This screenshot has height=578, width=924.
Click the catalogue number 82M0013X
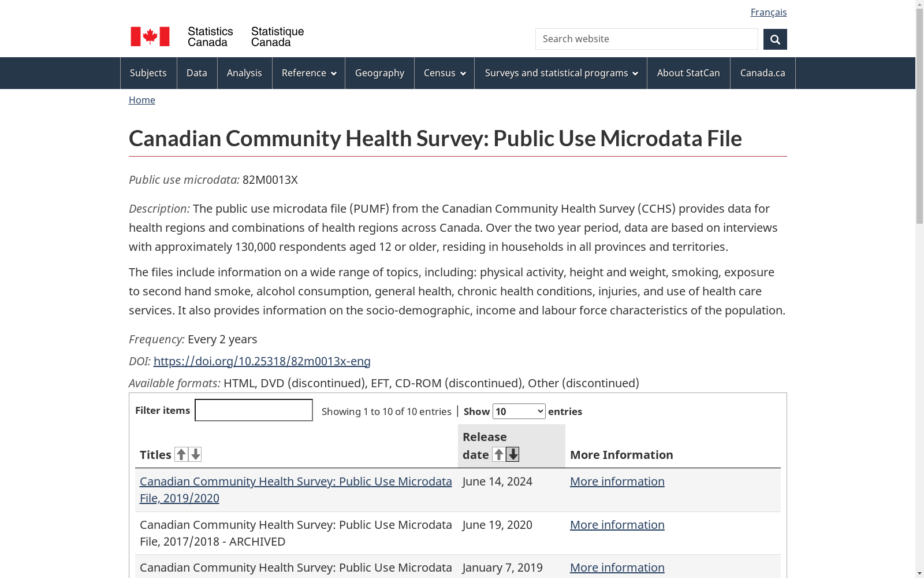click(270, 180)
